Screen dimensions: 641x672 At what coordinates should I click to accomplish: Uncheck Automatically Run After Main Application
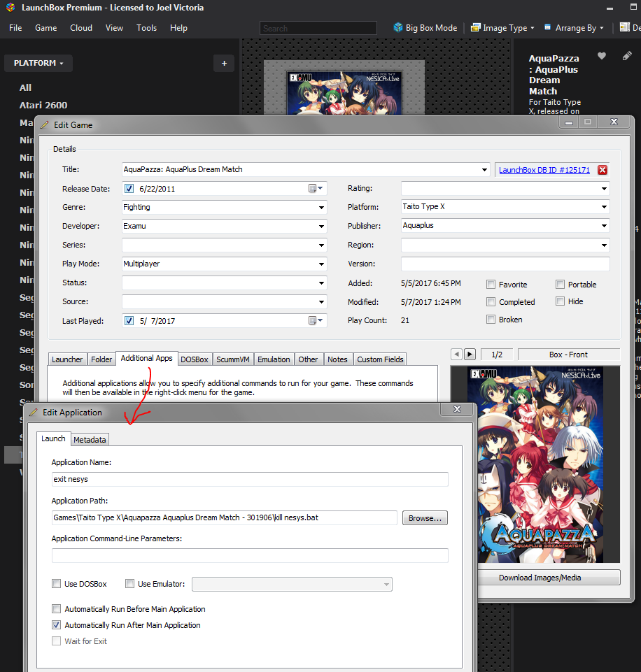[x=56, y=625]
